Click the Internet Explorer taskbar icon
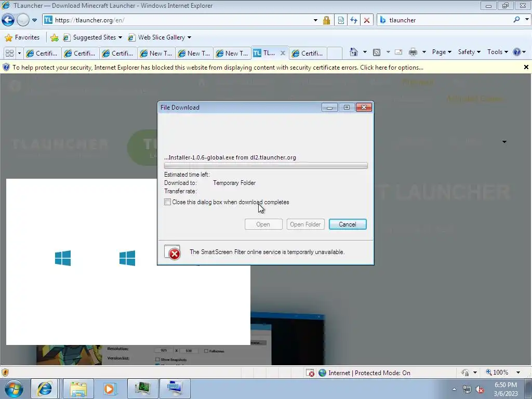532x399 pixels. (x=45, y=389)
